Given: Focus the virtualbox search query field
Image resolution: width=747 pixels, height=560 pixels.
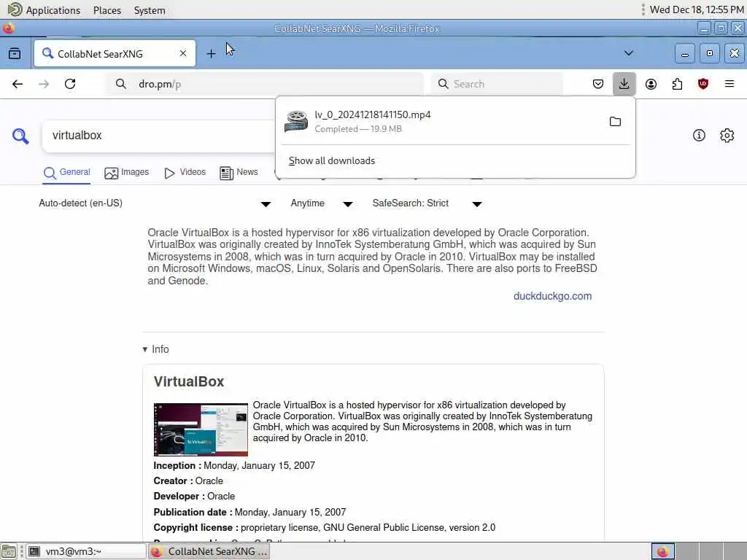Looking at the screenshot, I should (159, 136).
